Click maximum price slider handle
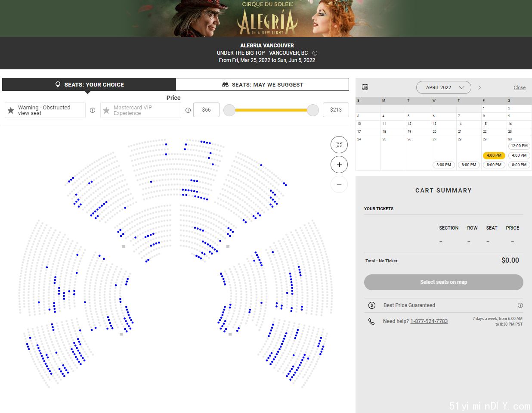Screen dimensions: 532x413 click(313, 110)
